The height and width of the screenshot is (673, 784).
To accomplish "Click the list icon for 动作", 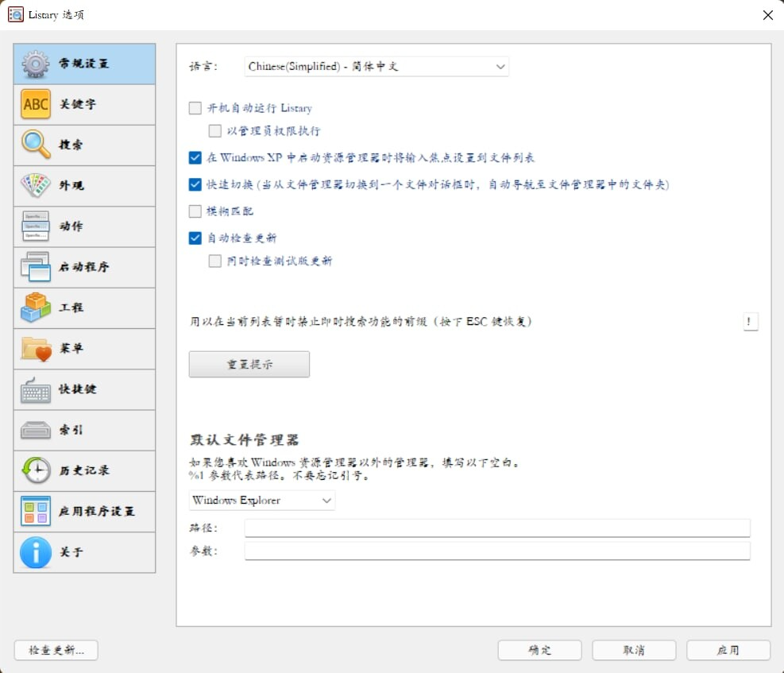I will tap(36, 226).
